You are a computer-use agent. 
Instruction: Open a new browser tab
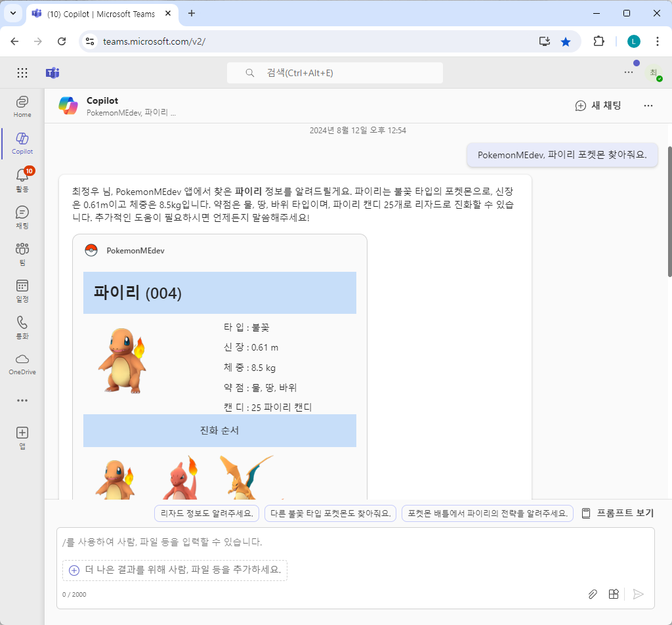(x=192, y=13)
